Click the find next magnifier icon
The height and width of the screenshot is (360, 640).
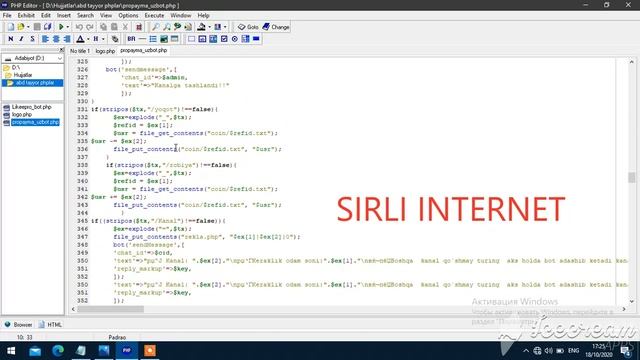[167, 27]
